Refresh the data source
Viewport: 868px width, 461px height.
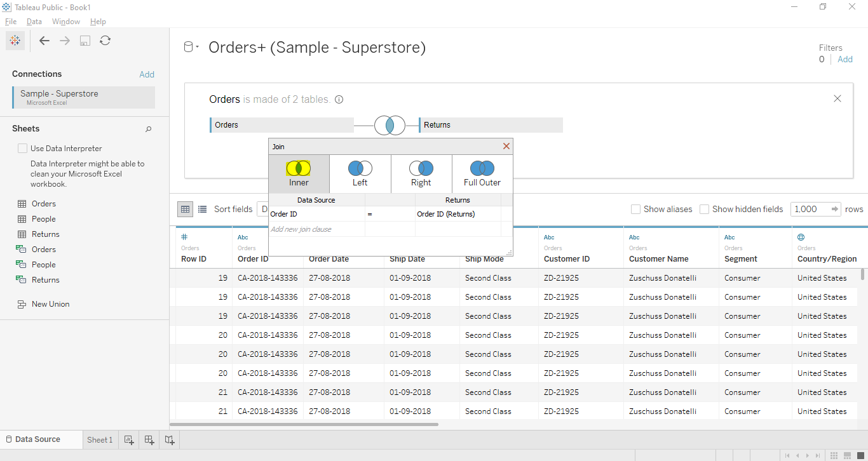[x=105, y=41]
